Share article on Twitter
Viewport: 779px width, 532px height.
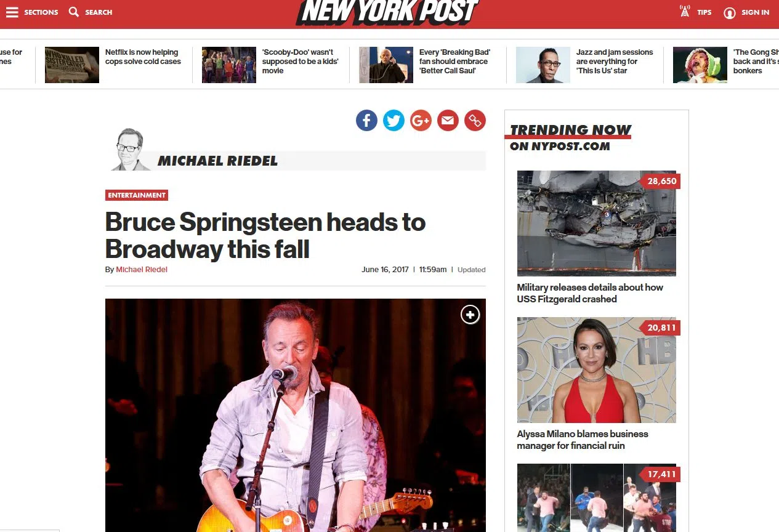[394, 121]
